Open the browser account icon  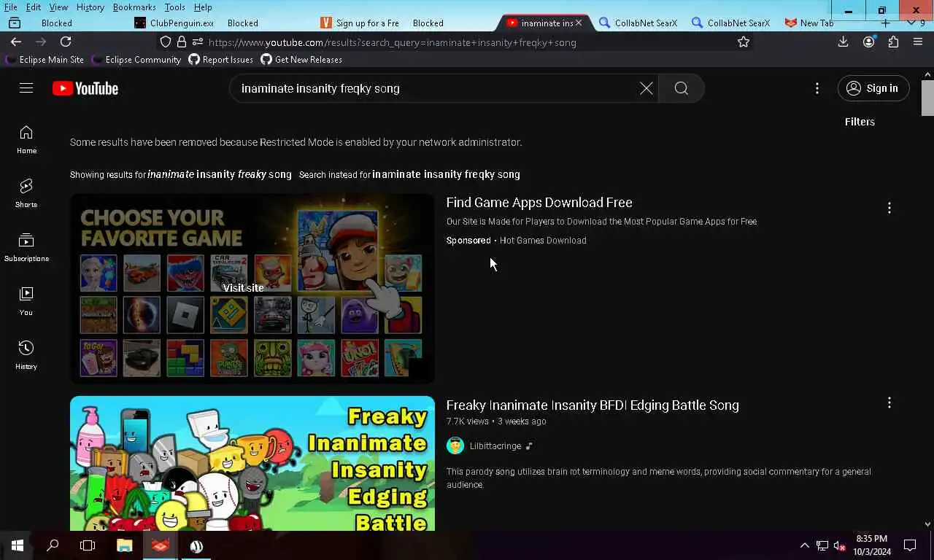[868, 42]
